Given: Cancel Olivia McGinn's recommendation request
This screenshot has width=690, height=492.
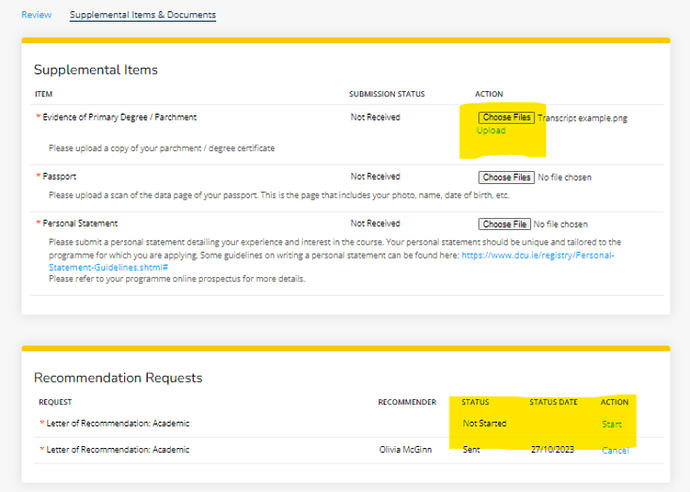Looking at the screenshot, I should coord(615,451).
